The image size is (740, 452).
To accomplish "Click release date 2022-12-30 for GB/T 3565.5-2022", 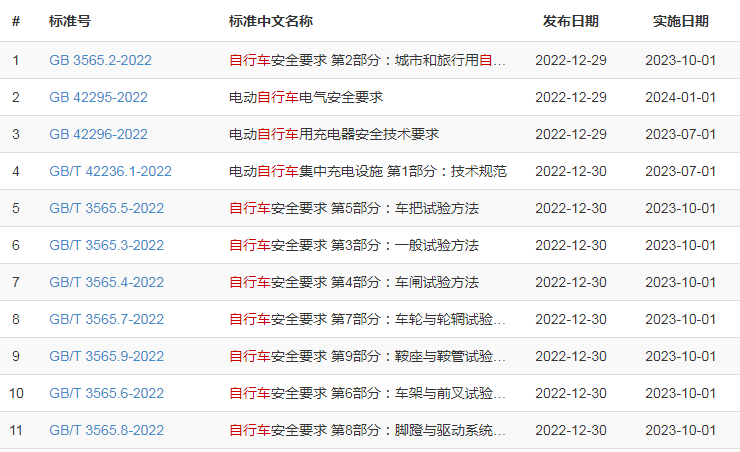I will 571,208.
